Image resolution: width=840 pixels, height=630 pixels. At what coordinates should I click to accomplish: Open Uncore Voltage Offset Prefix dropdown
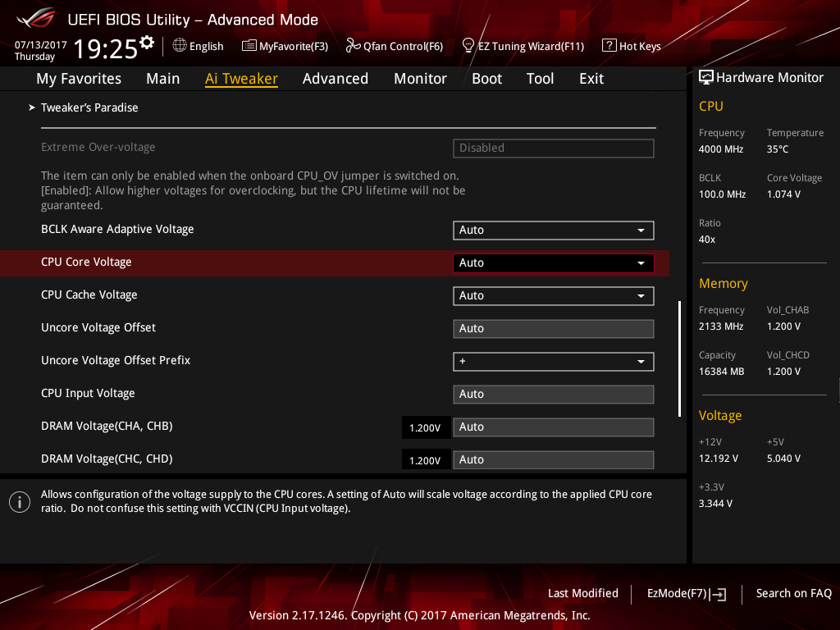tap(554, 362)
